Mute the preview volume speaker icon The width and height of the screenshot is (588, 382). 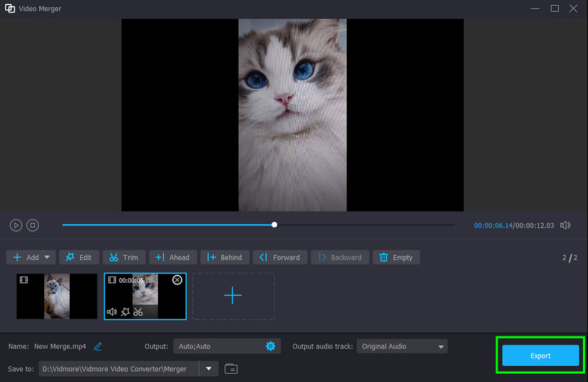(x=565, y=226)
